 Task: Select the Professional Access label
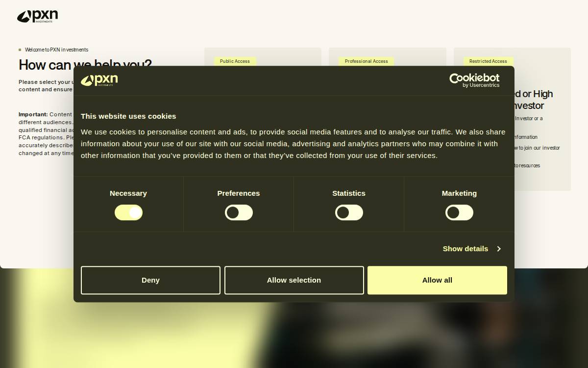[x=366, y=61]
